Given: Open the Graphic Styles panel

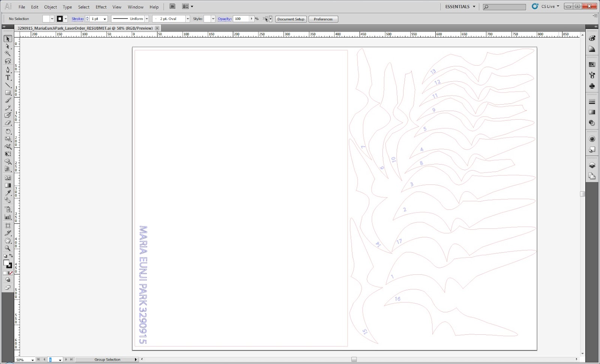Looking at the screenshot, I should 592,150.
